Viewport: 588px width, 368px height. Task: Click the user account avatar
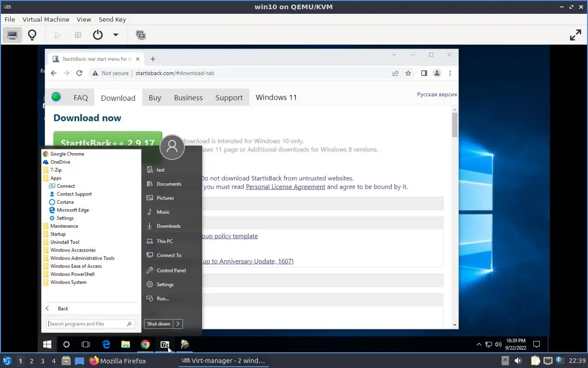tap(172, 147)
